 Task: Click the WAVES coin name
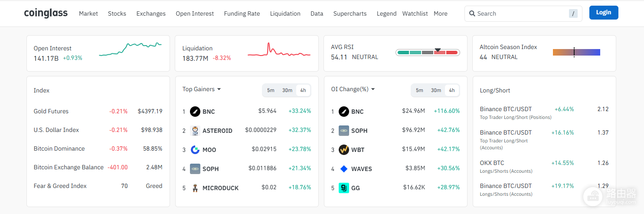pos(362,169)
